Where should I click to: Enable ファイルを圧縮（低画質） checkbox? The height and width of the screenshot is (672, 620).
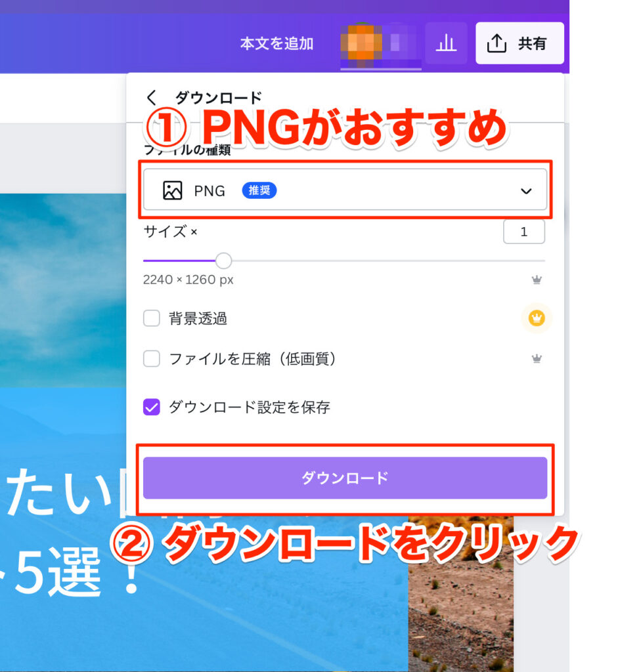click(x=151, y=359)
